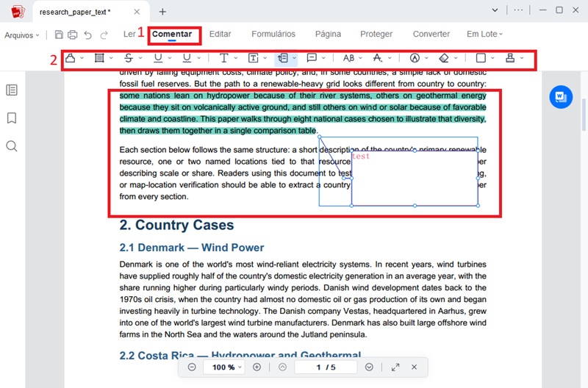Click the green highlighted paragraph text
This screenshot has height=388, width=588.
[x=303, y=113]
